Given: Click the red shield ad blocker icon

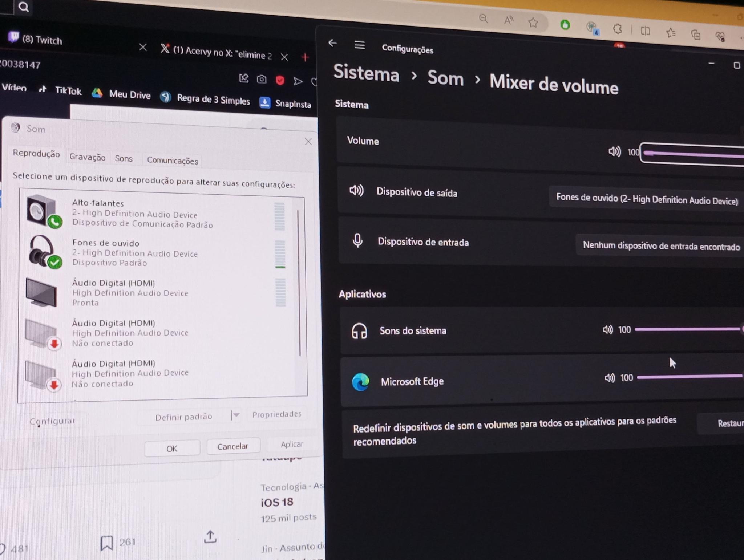Looking at the screenshot, I should pyautogui.click(x=280, y=80).
